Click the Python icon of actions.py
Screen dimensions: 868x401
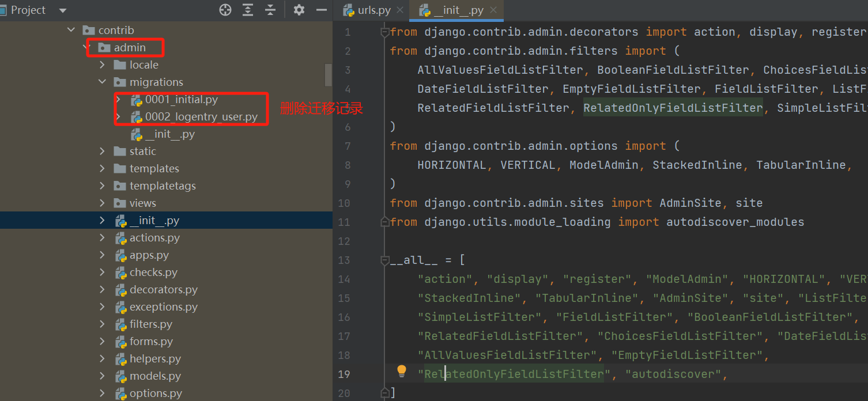[x=120, y=237]
